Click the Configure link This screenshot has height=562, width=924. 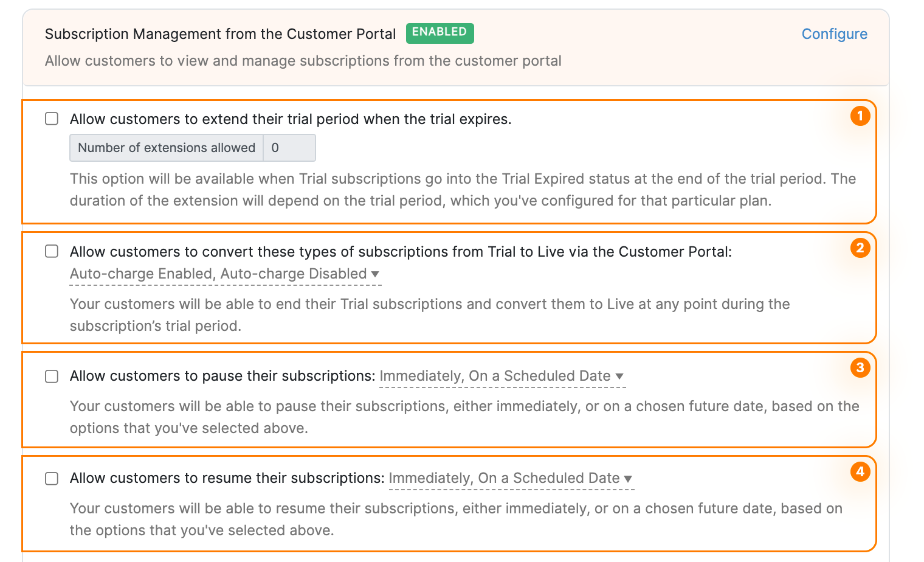[x=834, y=34]
